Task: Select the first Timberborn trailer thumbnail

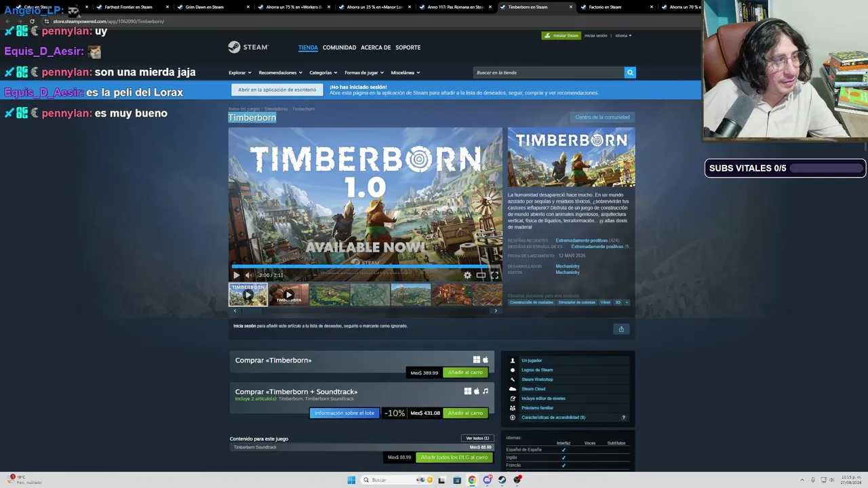Action: [248, 295]
